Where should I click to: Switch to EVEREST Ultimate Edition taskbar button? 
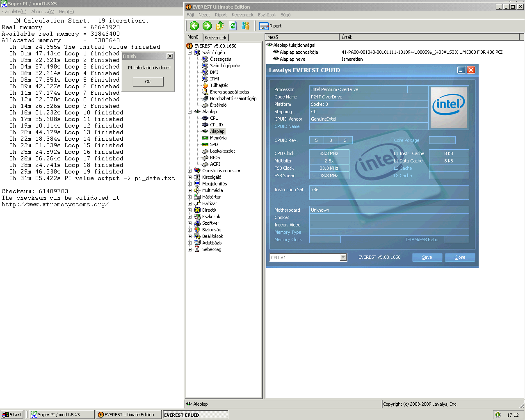pyautogui.click(x=129, y=415)
